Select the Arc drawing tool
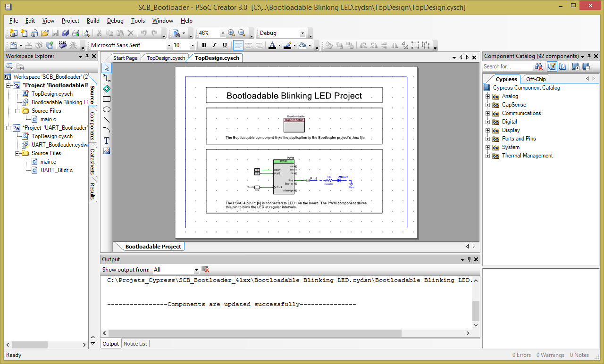The height and width of the screenshot is (364, 604). tap(107, 130)
